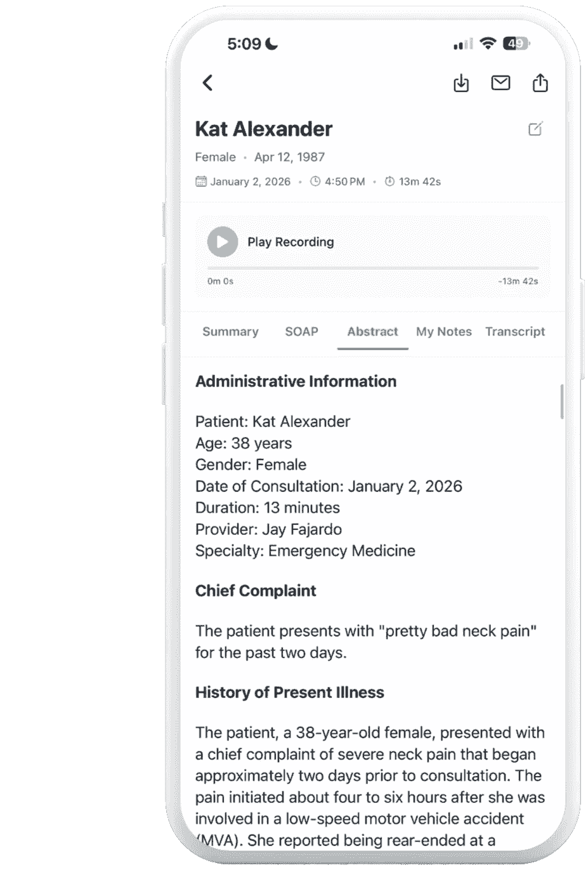Go back using the back chevron
The width and height of the screenshot is (588, 870).
tap(207, 83)
